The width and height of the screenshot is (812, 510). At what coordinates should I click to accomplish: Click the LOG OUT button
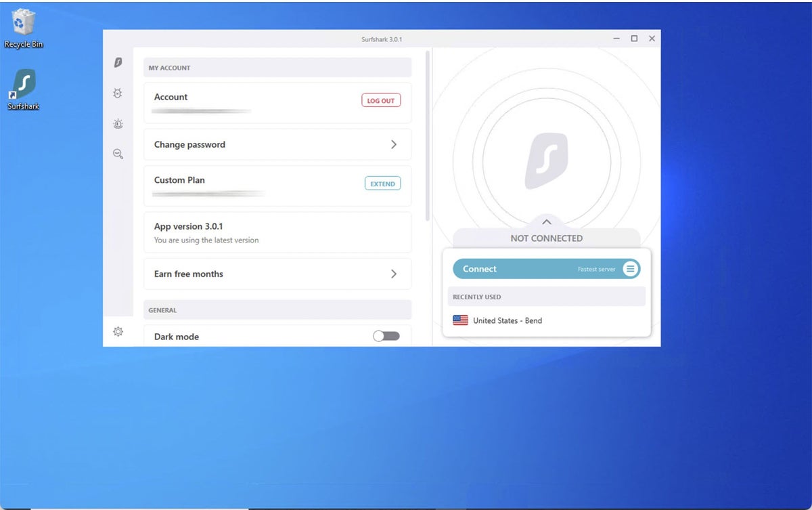click(381, 100)
